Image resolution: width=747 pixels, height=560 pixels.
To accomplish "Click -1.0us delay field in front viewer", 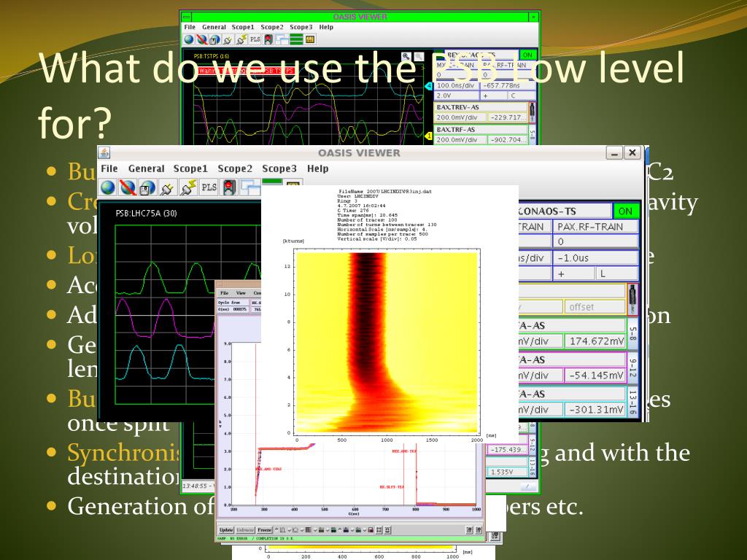I will 595,257.
